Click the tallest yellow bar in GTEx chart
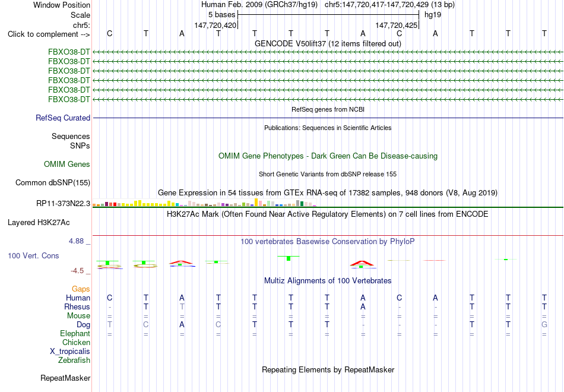The height and width of the screenshot is (392, 564). (x=256, y=203)
